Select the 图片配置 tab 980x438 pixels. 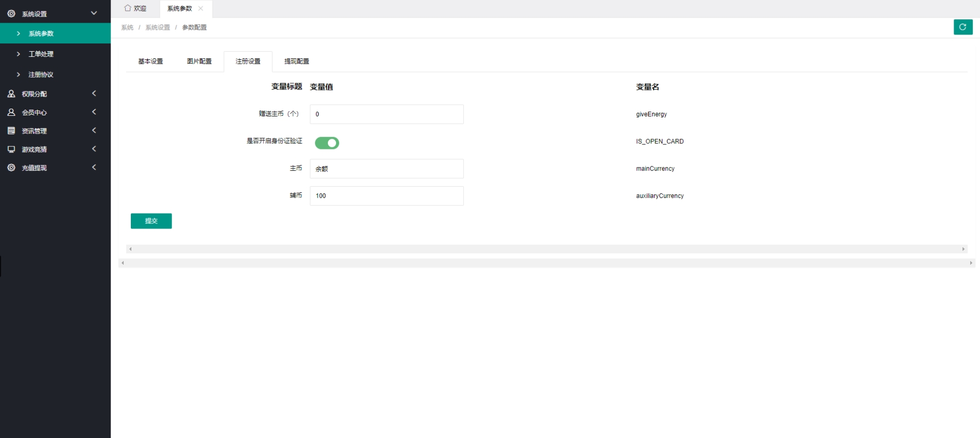[199, 61]
